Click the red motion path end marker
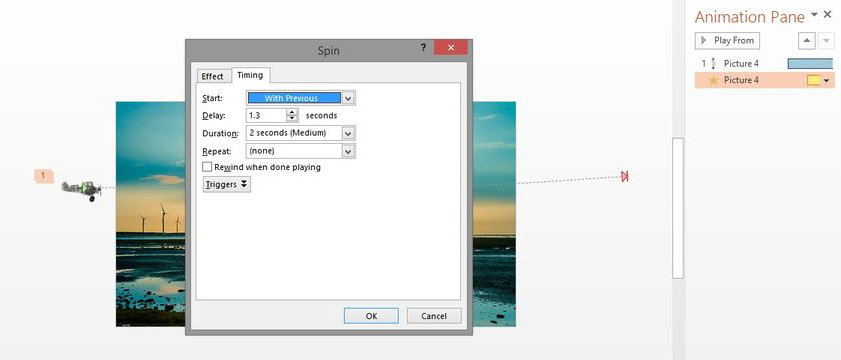Screen dimensions: 841x360 [624, 176]
